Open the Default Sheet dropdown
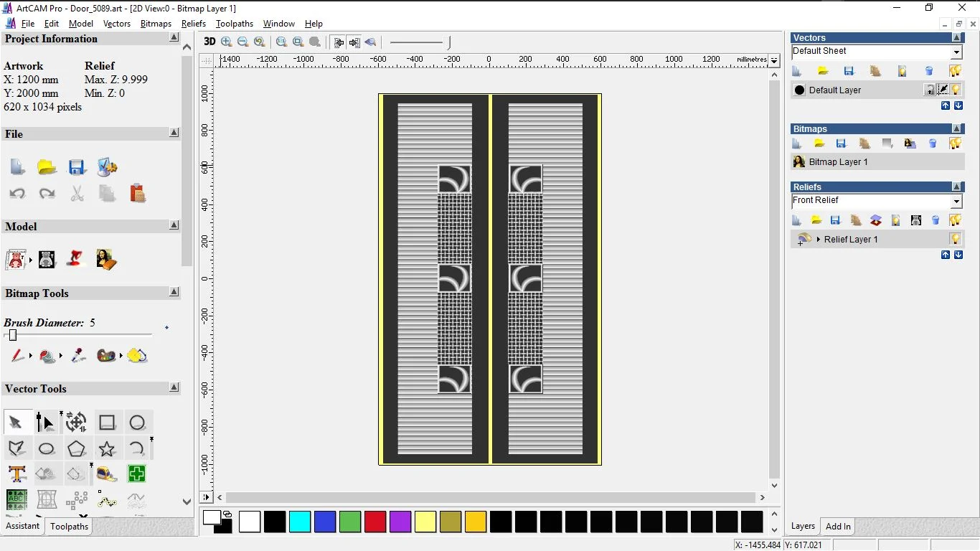980x551 pixels. pos(956,52)
